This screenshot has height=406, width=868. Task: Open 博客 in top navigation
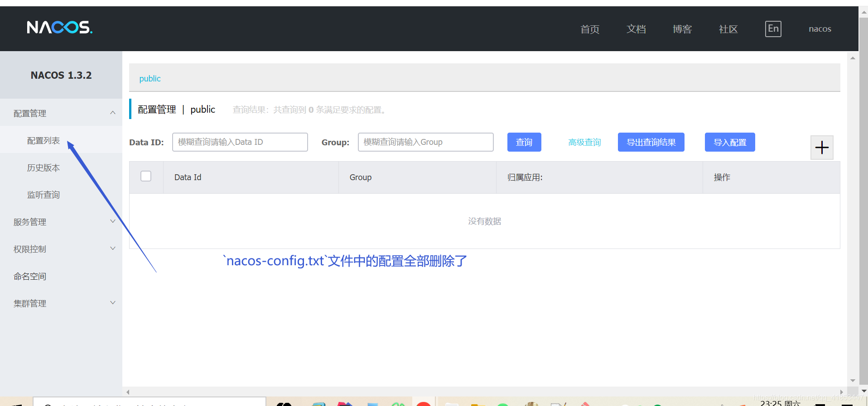[682, 29]
